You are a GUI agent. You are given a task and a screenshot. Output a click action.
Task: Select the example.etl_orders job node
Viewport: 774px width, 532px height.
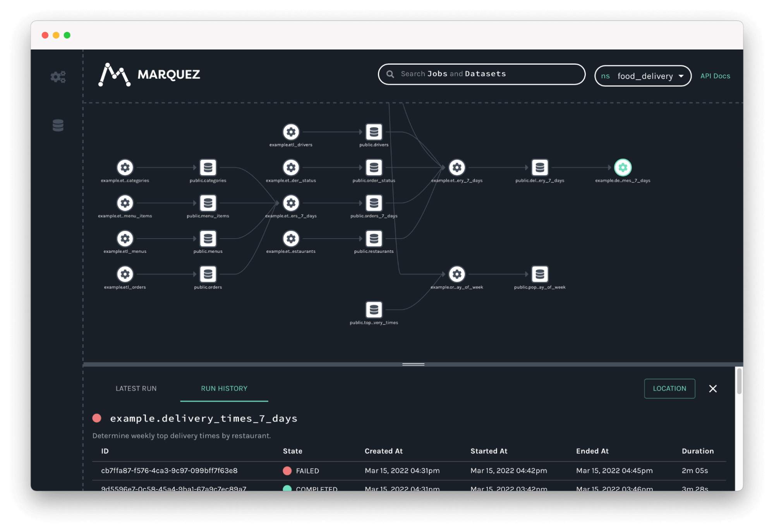pyautogui.click(x=125, y=274)
